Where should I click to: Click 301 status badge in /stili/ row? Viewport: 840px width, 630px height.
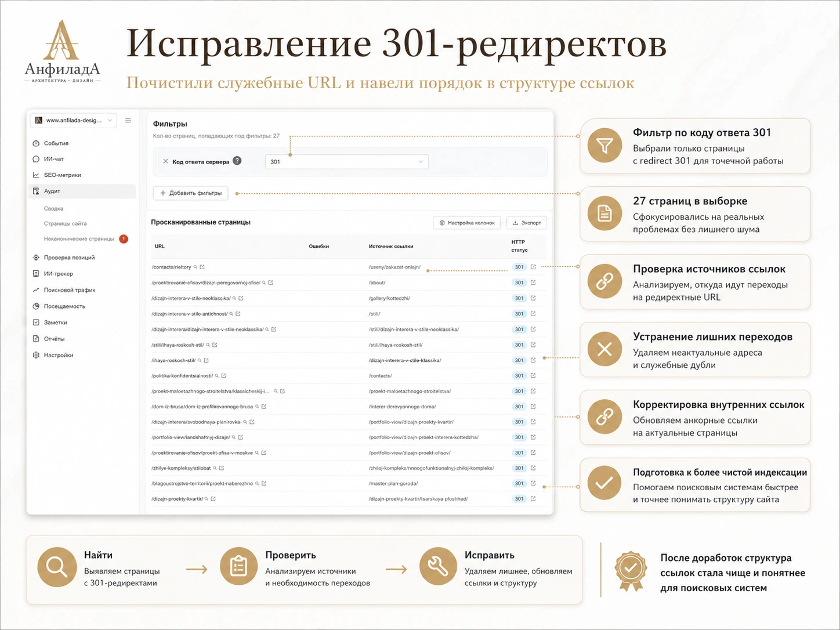pos(519,314)
